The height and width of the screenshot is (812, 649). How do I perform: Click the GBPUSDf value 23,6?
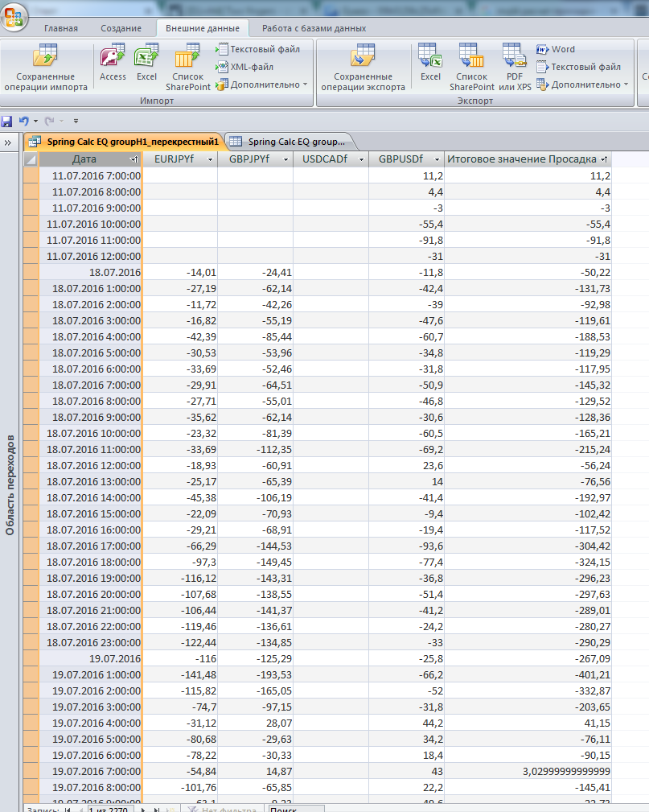tap(407, 466)
